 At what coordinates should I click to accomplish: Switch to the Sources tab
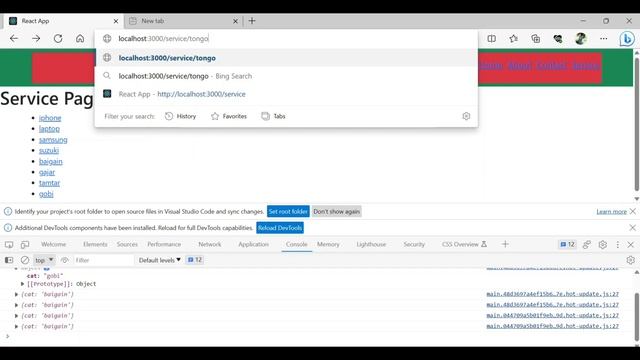tap(127, 244)
